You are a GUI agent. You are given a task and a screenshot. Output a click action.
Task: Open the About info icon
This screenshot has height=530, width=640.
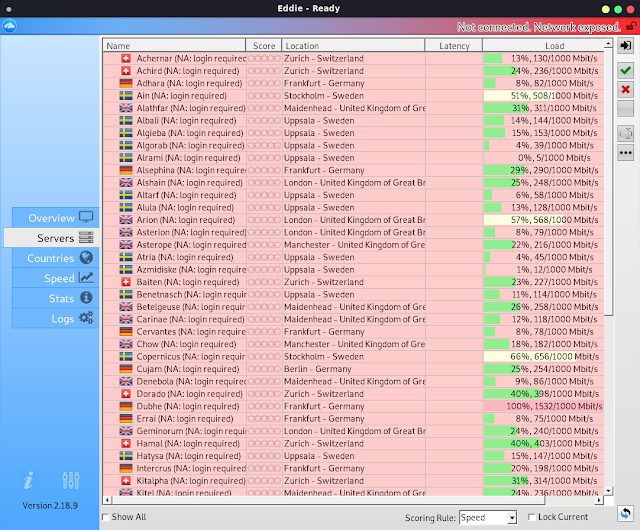tap(28, 480)
